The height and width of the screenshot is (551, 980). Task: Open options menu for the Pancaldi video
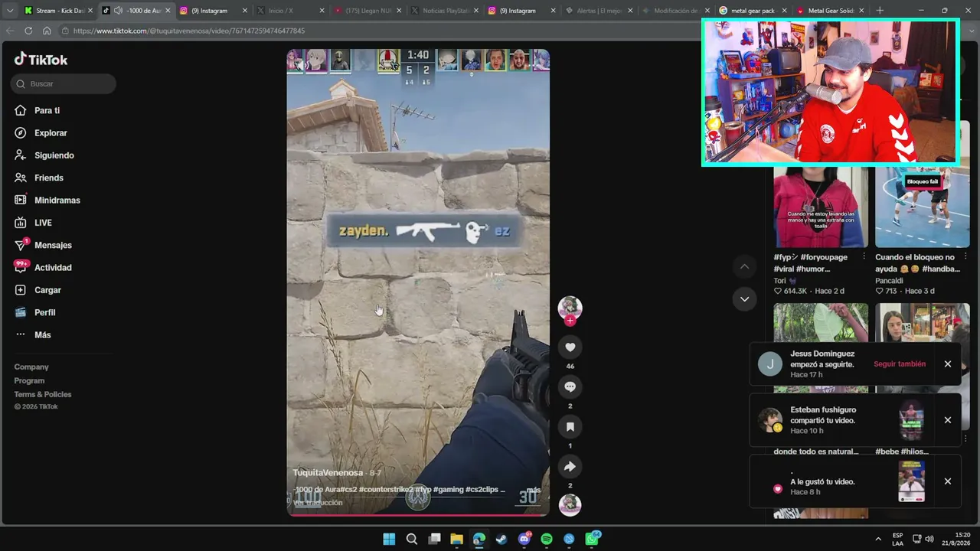pyautogui.click(x=965, y=257)
